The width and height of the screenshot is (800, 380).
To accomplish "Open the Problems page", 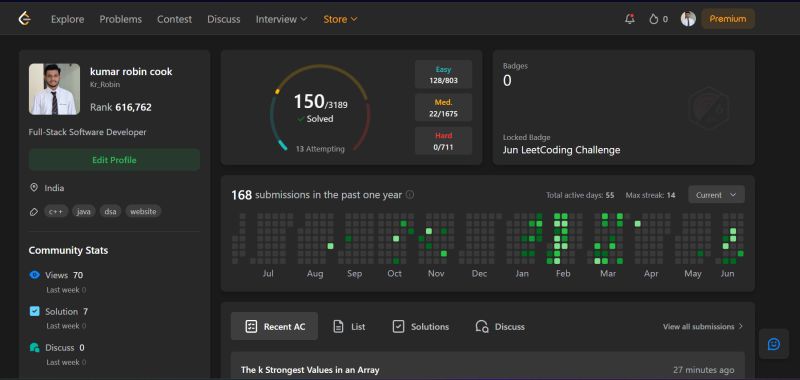I will (120, 19).
